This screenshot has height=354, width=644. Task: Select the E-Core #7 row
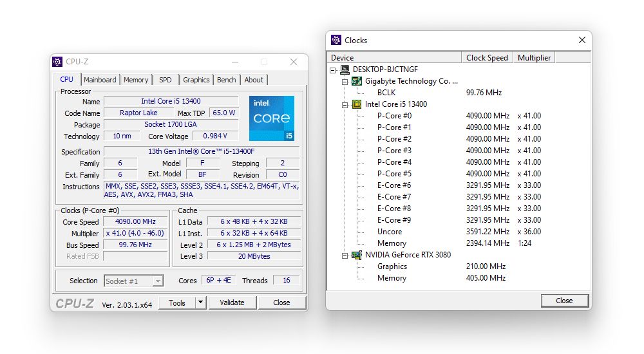coord(459,197)
